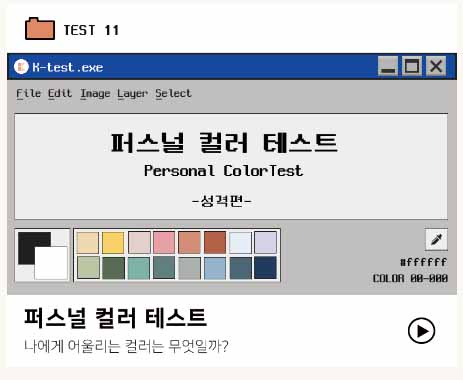Choose the mint teal swatch
Image resolution: width=463 pixels, height=380 pixels.
point(139,268)
